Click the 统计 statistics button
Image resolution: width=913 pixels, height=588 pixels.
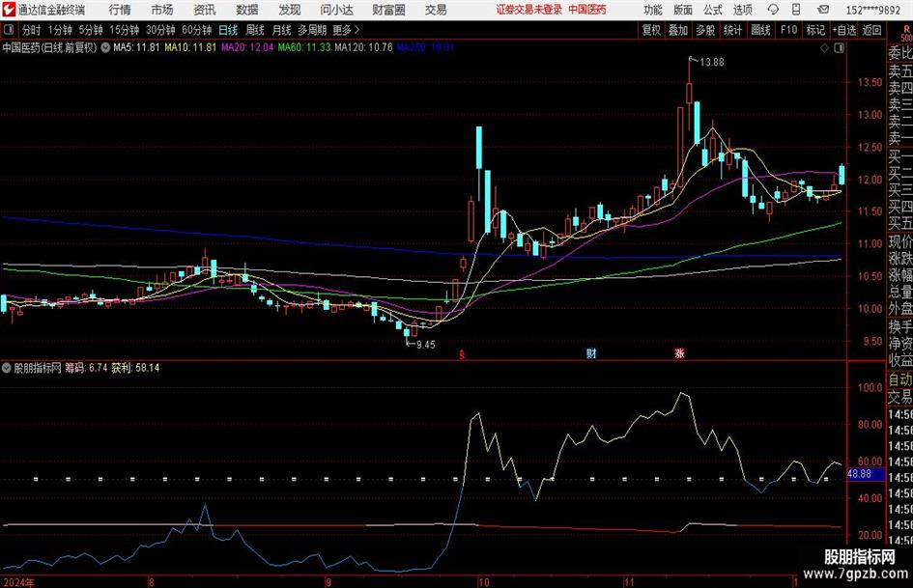(x=732, y=30)
